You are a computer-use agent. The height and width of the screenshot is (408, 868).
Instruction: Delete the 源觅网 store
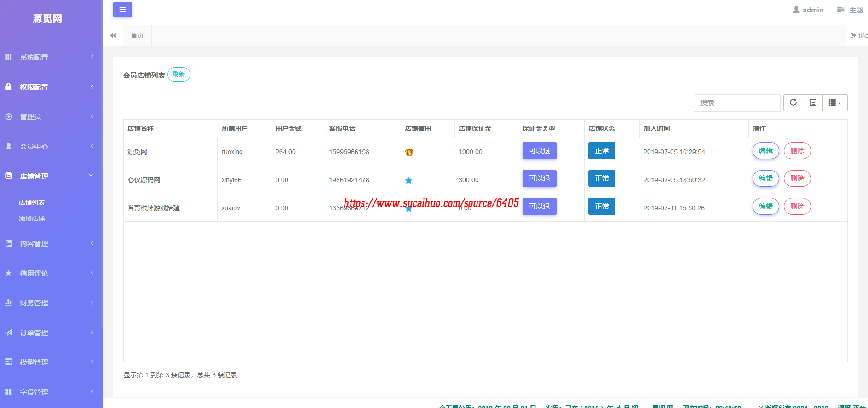coord(797,151)
